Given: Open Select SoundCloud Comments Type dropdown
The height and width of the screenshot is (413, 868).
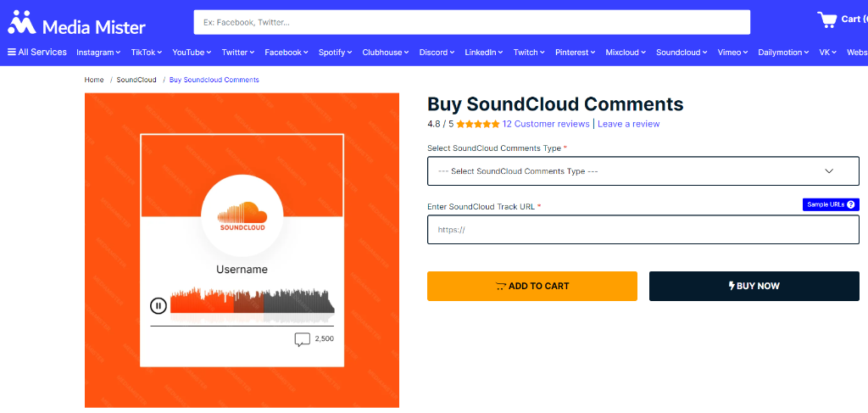Looking at the screenshot, I should click(643, 171).
